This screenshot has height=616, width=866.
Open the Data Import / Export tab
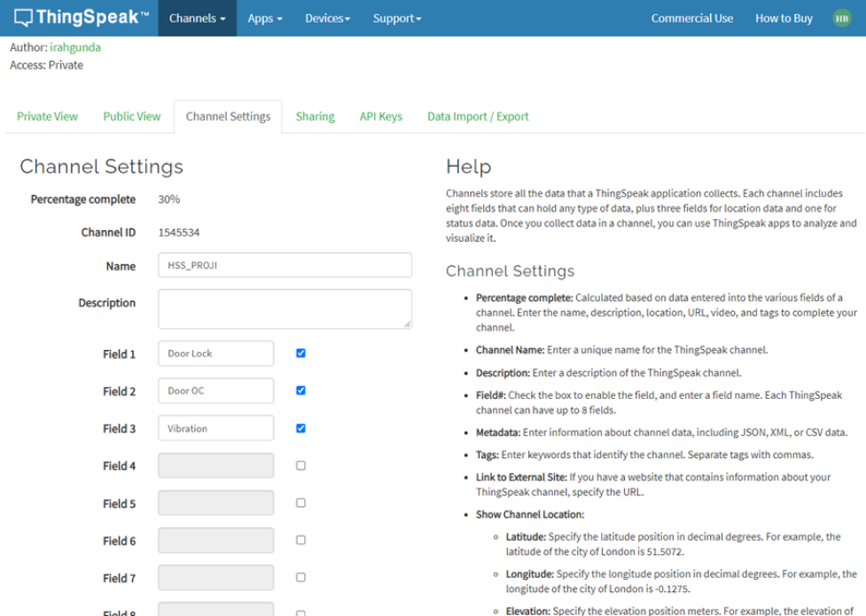click(478, 117)
